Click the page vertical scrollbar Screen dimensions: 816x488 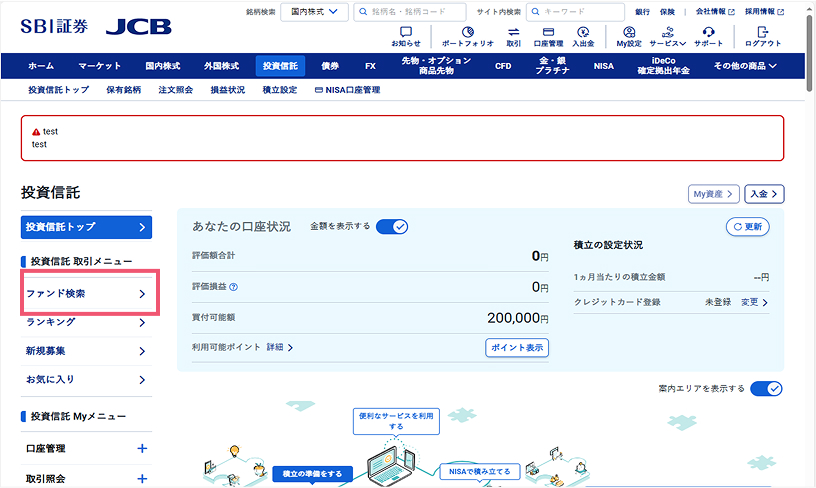click(809, 52)
